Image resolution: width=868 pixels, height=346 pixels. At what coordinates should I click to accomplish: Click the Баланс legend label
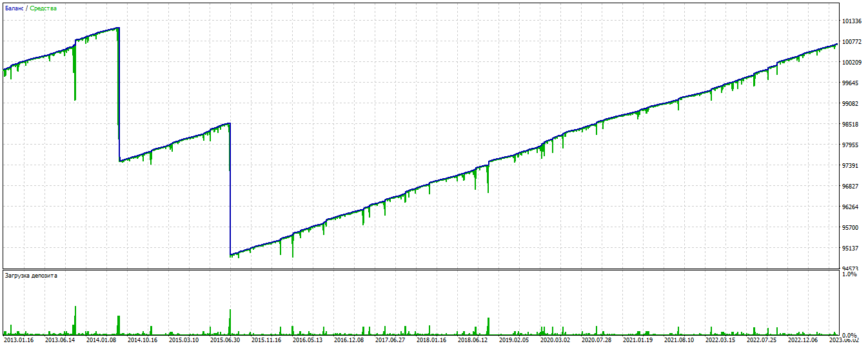(x=14, y=8)
